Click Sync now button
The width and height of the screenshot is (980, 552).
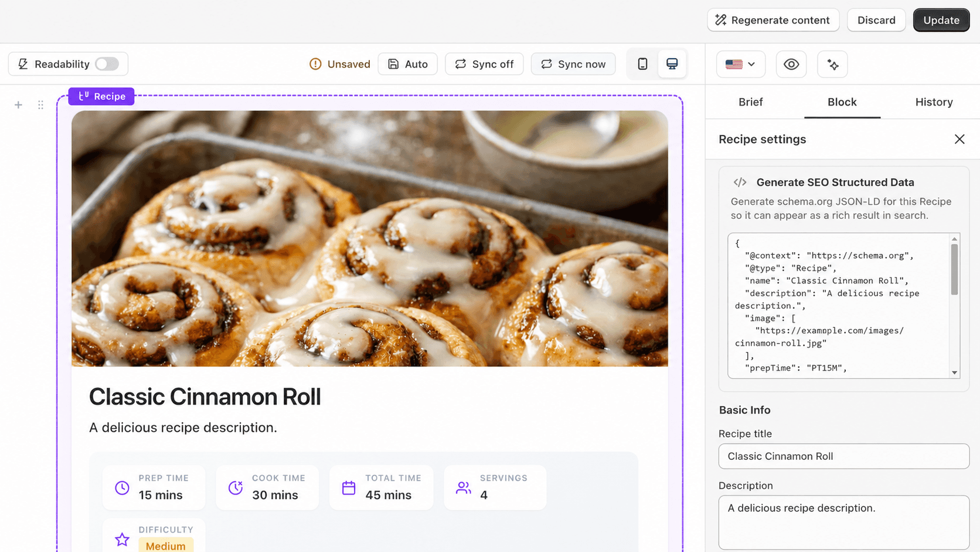click(x=573, y=64)
